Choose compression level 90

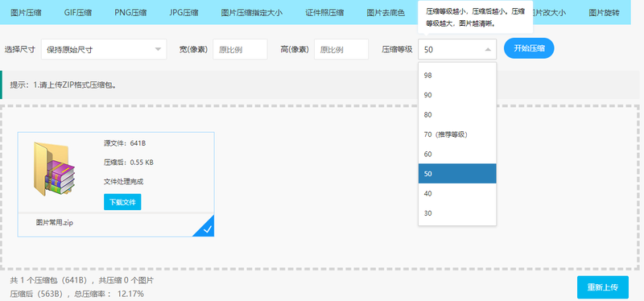coord(457,95)
